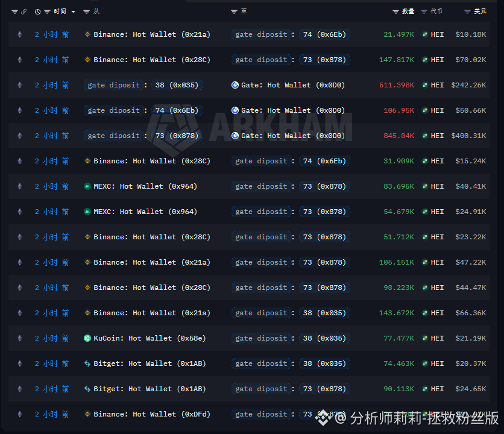Open the filter icon next to 时间
The image size is (504, 434).
click(47, 12)
